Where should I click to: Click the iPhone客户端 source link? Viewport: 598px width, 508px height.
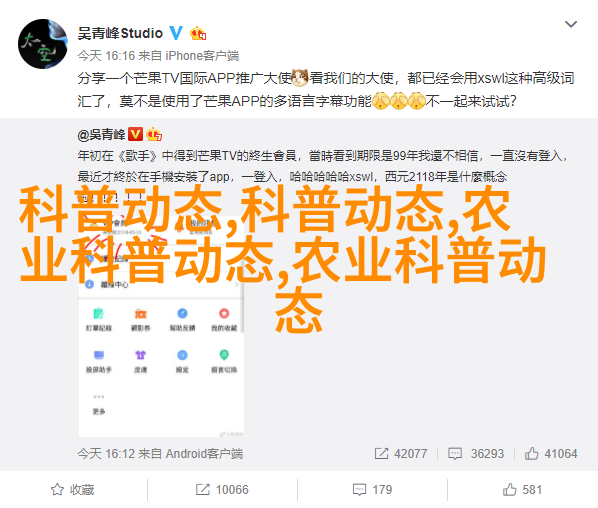tap(202, 56)
